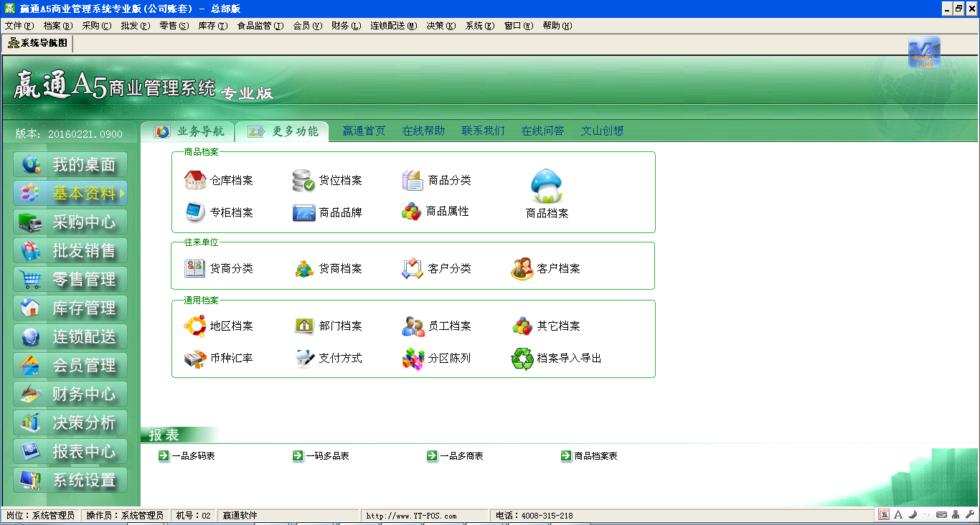Open 档案导入导出 import export icon
The height and width of the screenshot is (525, 980).
[522, 358]
